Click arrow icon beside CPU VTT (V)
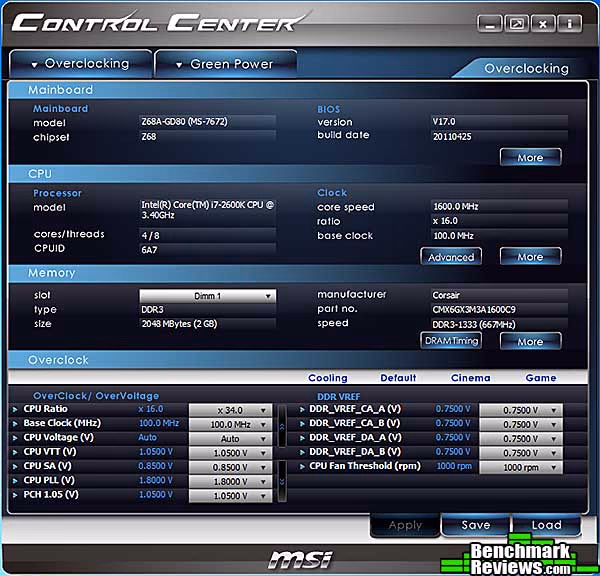Image resolution: width=600 pixels, height=576 pixels. coord(15,452)
